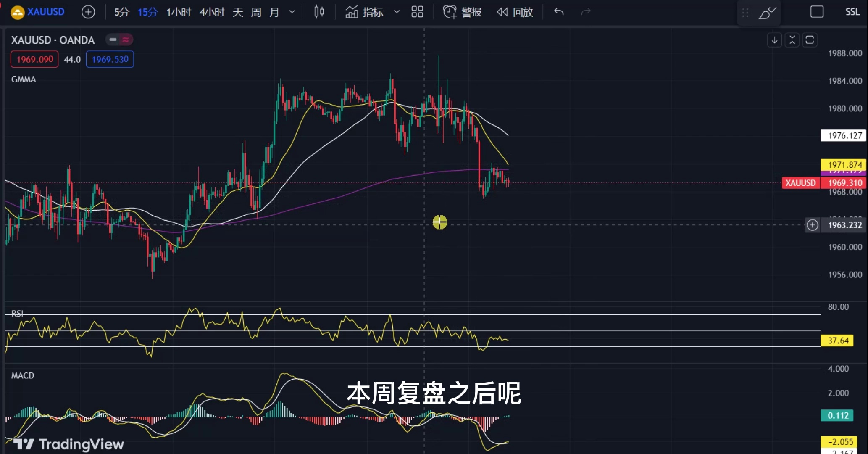Image resolution: width=868 pixels, height=454 pixels.
Task: Toggle the fullscreen square icon
Action: [x=817, y=12]
